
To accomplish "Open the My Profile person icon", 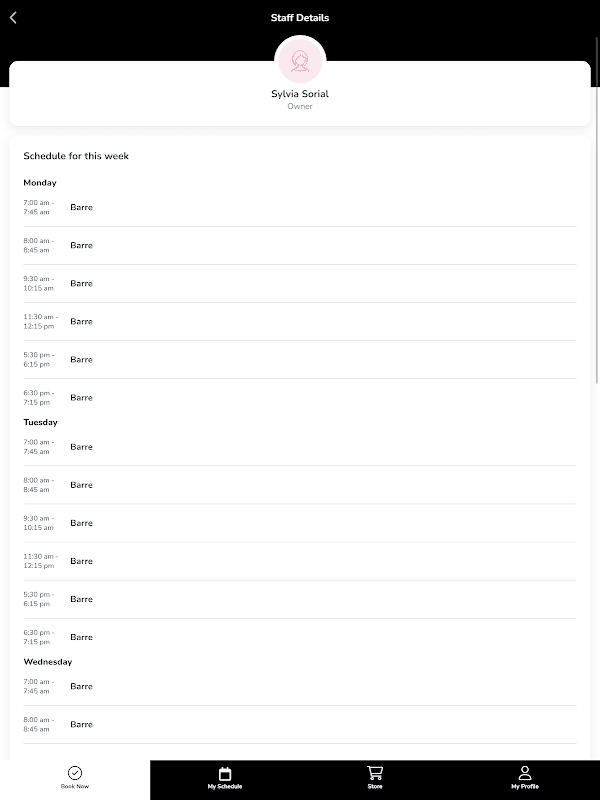I will [x=525, y=772].
